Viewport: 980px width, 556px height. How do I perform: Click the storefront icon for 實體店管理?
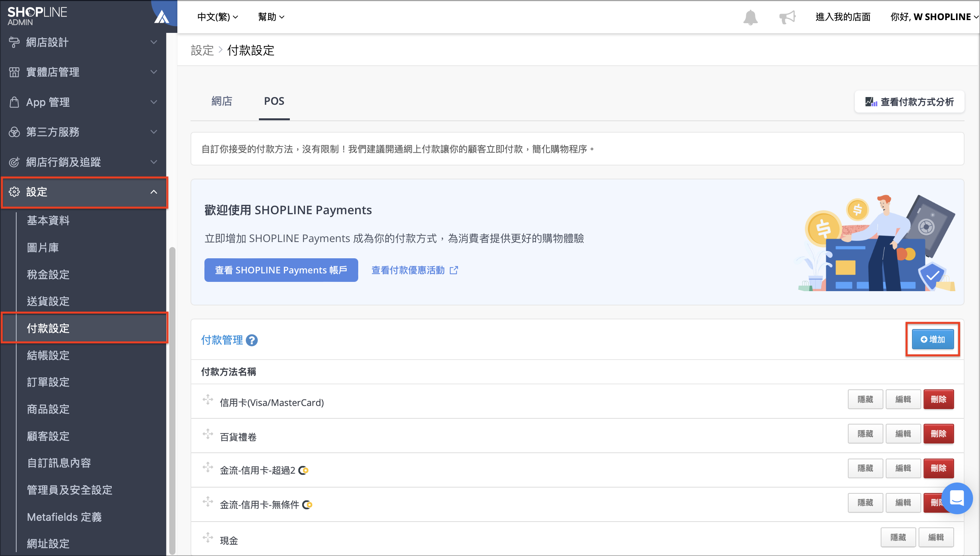point(14,72)
